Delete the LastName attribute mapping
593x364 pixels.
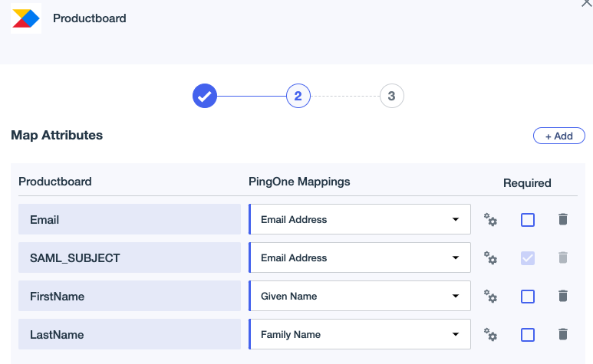click(x=563, y=334)
